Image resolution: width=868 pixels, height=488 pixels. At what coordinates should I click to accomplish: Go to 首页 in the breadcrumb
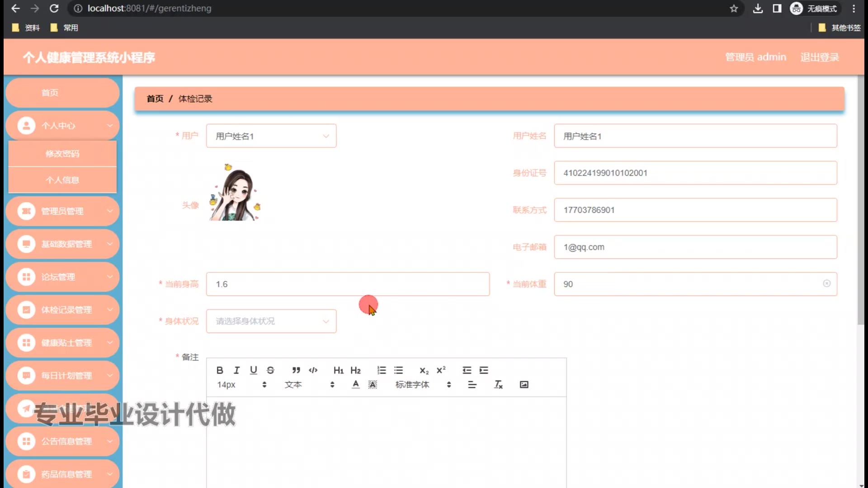click(x=155, y=99)
